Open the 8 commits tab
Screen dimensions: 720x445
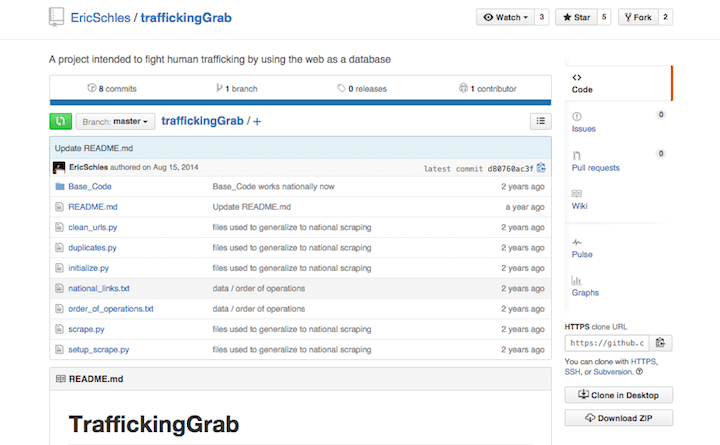click(112, 89)
